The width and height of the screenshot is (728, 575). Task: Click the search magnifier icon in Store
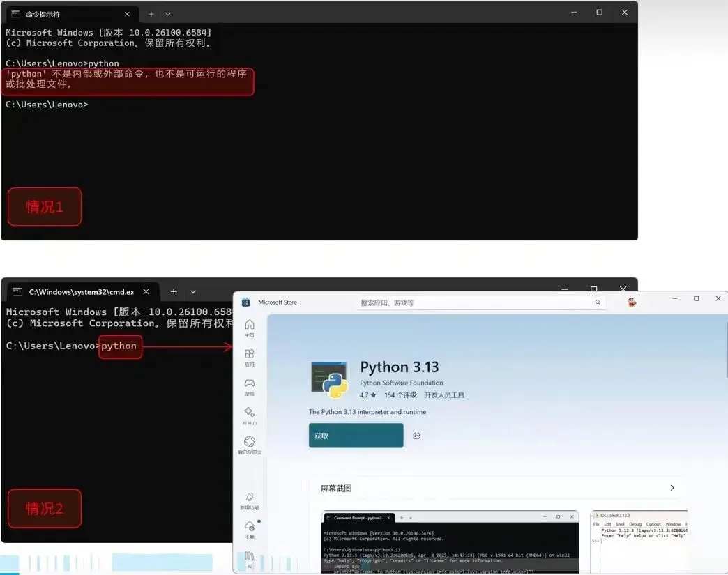click(598, 302)
